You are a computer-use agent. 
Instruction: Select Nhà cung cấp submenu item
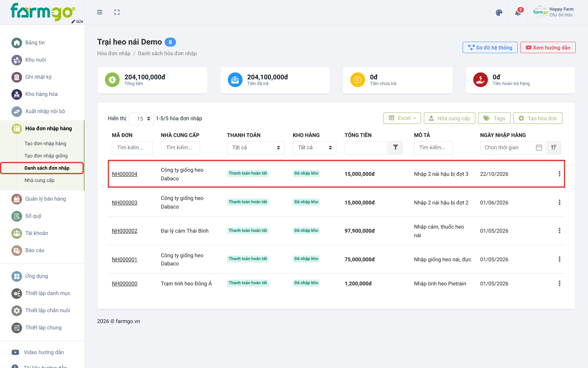39,180
